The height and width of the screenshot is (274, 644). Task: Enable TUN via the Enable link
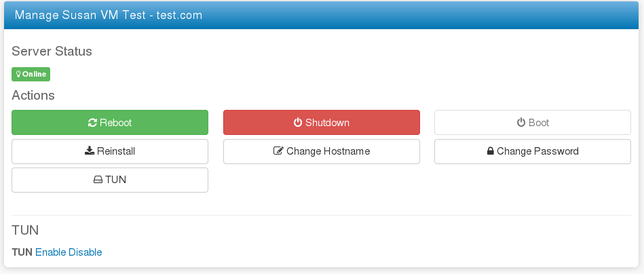51,252
